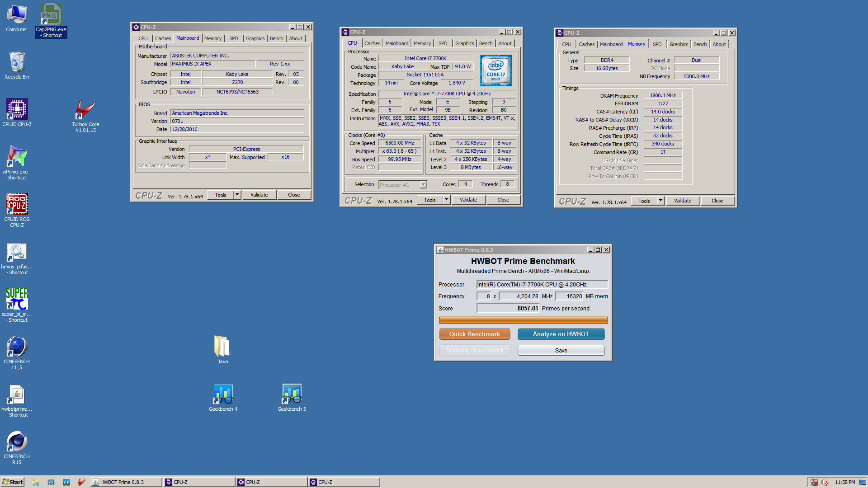Open CPU tab in Memory CPU-Z window

566,44
